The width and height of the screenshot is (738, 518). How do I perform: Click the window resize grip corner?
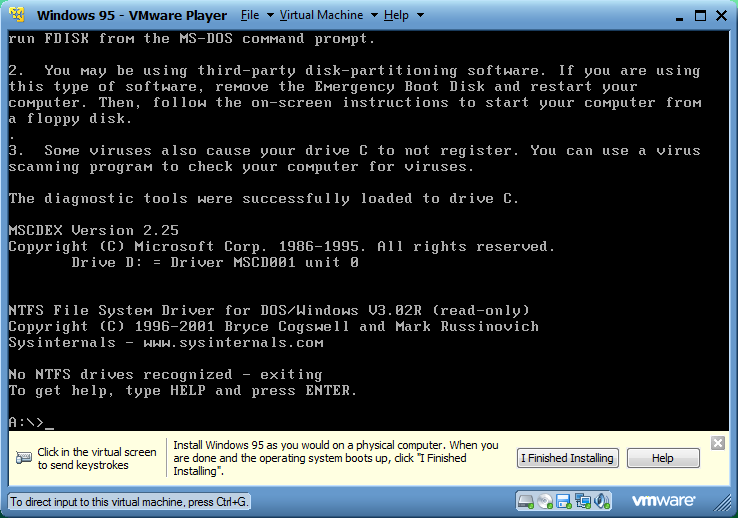(x=723, y=504)
